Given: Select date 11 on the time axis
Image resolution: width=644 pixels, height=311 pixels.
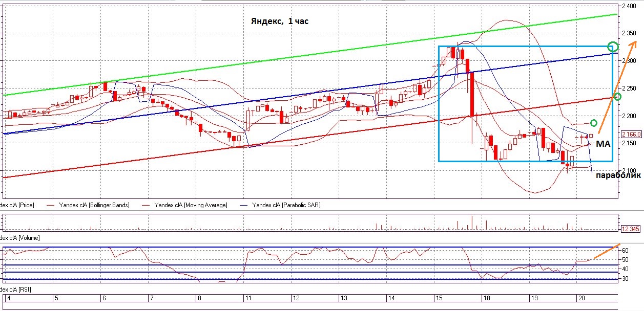Looking at the screenshot, I should tap(248, 298).
